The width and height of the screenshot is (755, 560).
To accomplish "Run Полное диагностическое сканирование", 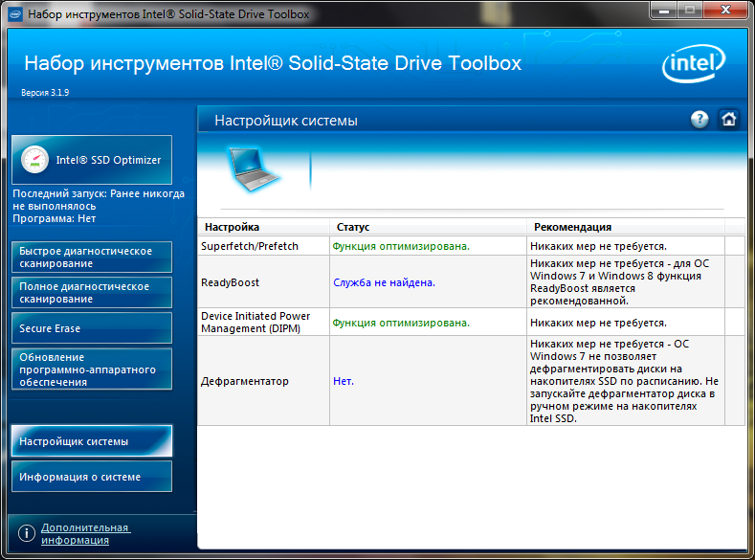I will click(92, 293).
